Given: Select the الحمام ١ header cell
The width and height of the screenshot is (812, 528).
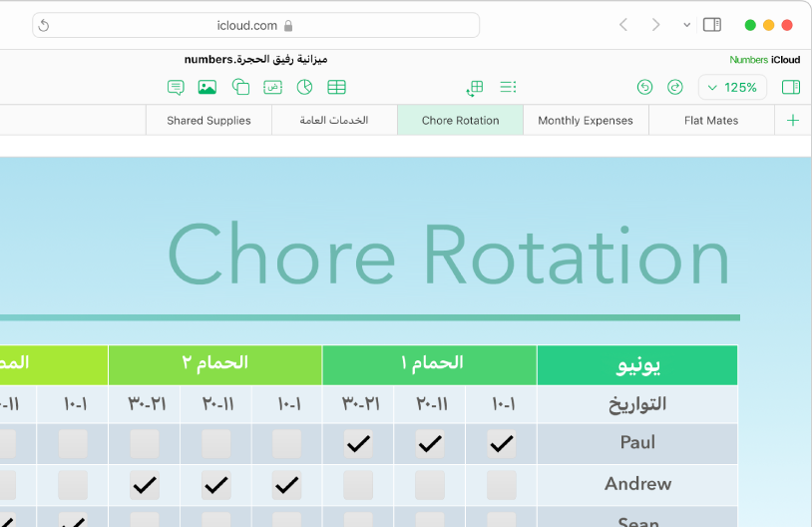Looking at the screenshot, I should pos(429,365).
